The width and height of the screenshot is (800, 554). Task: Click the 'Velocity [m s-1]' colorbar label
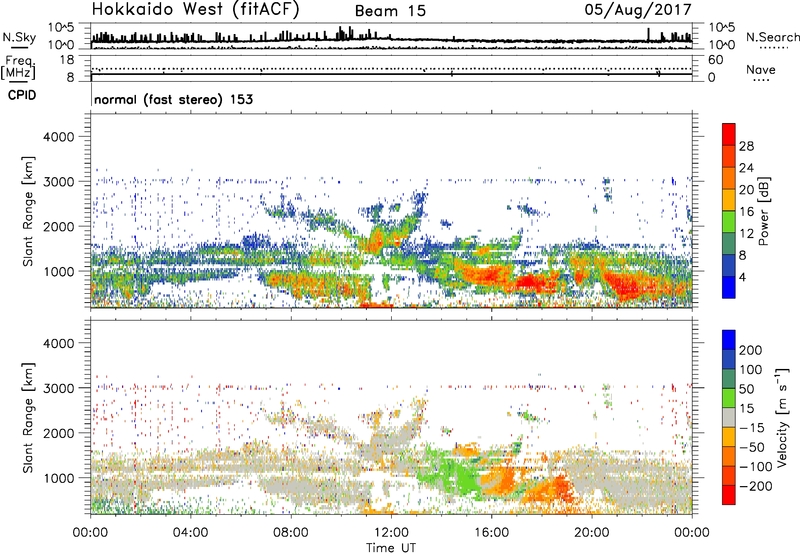tap(781, 417)
